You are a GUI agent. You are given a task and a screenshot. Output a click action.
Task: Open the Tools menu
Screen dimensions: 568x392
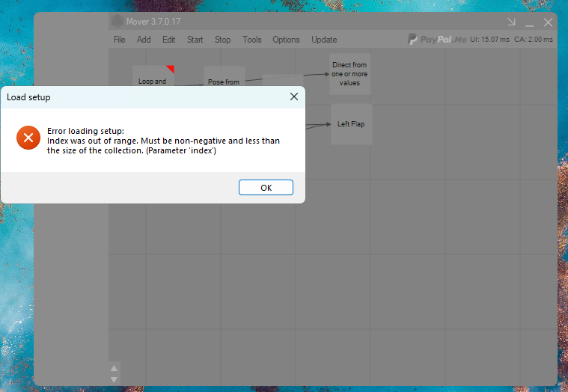point(251,40)
